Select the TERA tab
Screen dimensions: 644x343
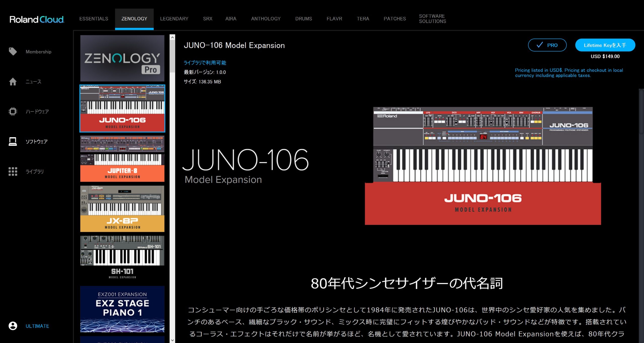pos(363,19)
